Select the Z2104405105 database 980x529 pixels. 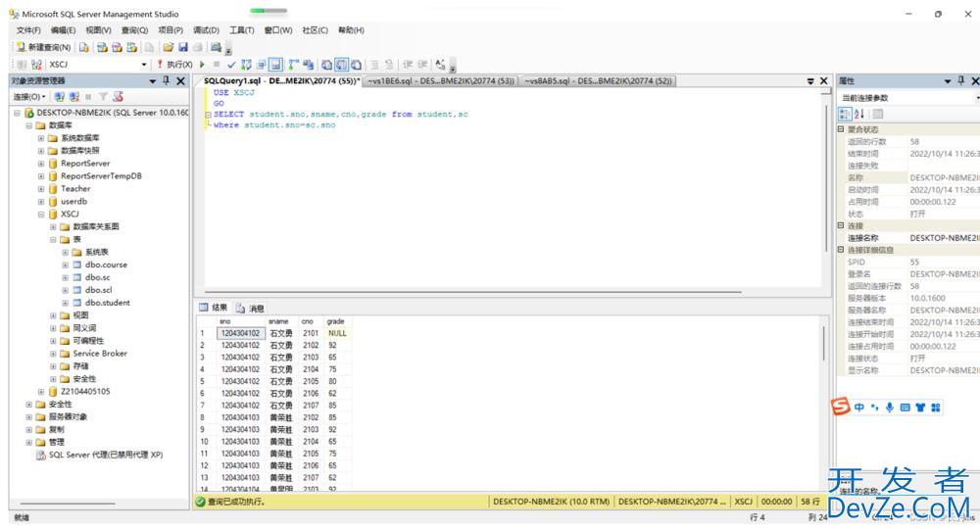85,392
